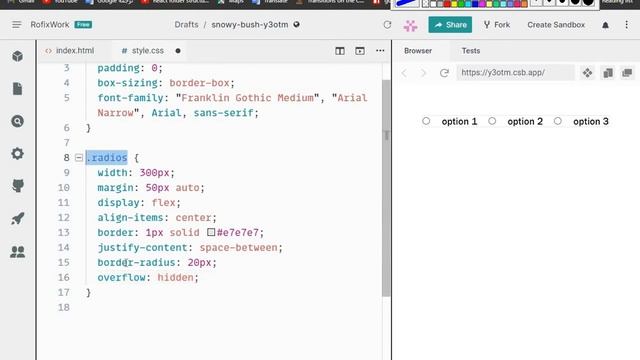
Task: Open editor more options ellipsis
Action: click(380, 51)
